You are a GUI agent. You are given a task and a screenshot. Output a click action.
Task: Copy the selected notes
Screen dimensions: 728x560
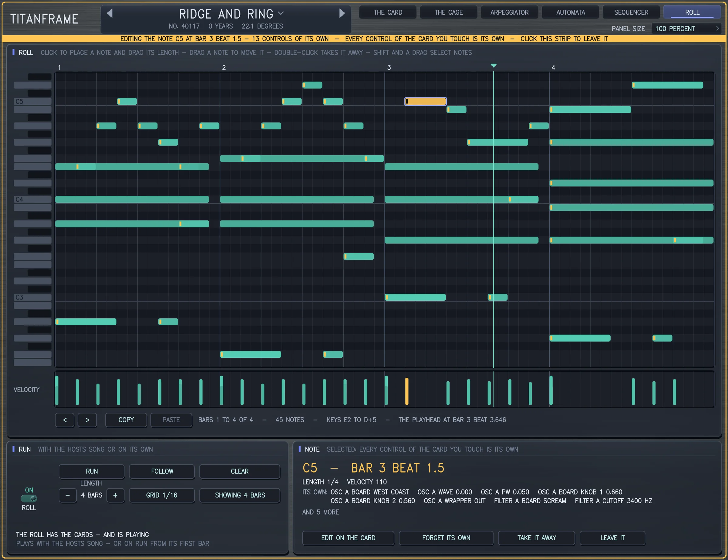126,420
